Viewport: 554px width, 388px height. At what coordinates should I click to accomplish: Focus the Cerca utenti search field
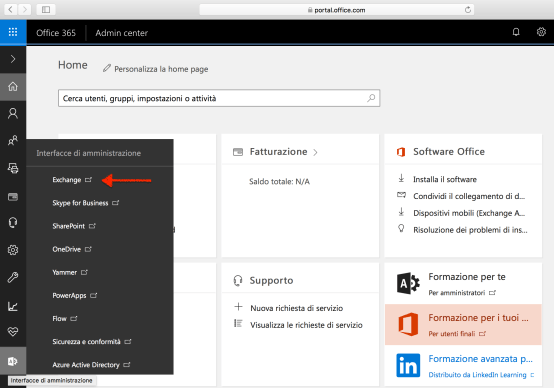[219, 98]
